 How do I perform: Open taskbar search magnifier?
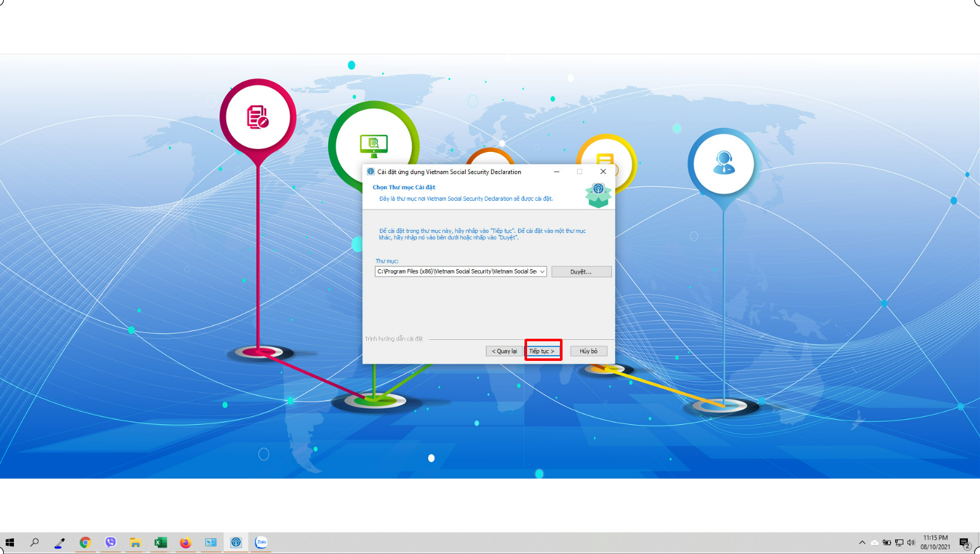click(x=35, y=543)
